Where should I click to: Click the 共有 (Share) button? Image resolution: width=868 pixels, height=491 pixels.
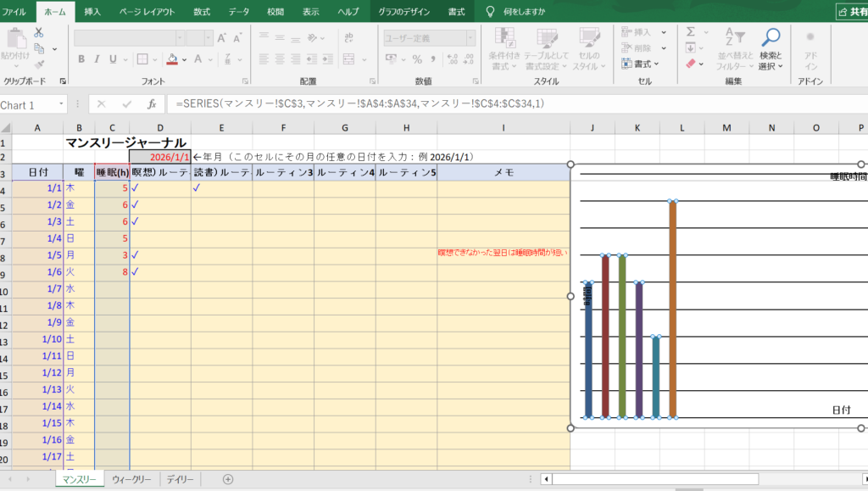click(x=851, y=11)
